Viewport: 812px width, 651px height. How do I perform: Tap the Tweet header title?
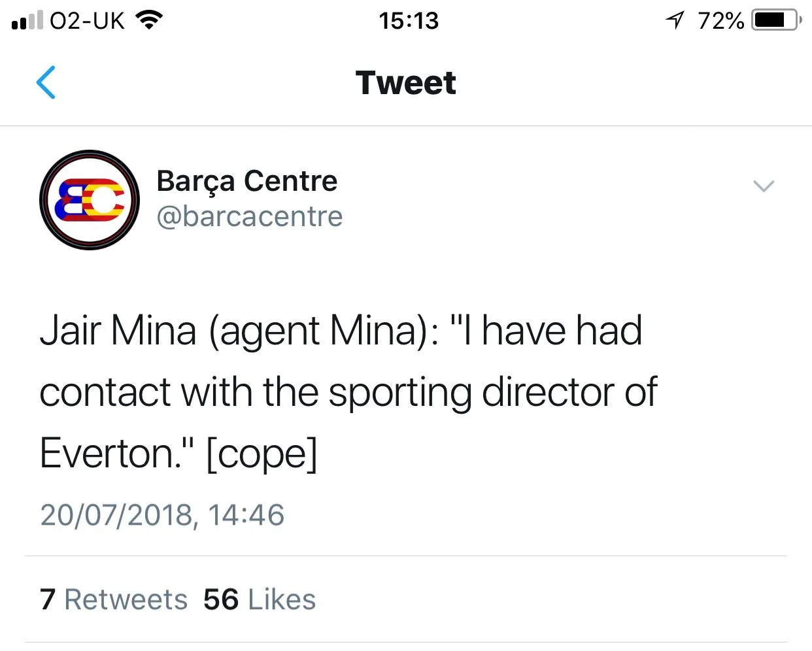pyautogui.click(x=405, y=83)
